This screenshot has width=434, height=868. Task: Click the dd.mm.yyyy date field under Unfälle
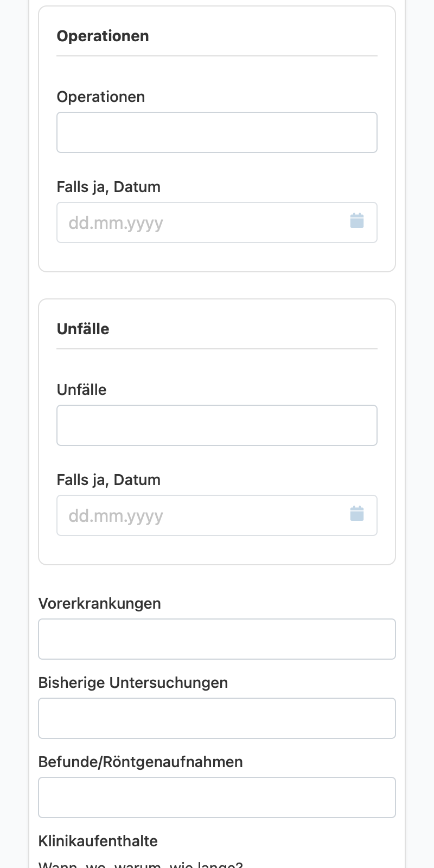(x=217, y=515)
